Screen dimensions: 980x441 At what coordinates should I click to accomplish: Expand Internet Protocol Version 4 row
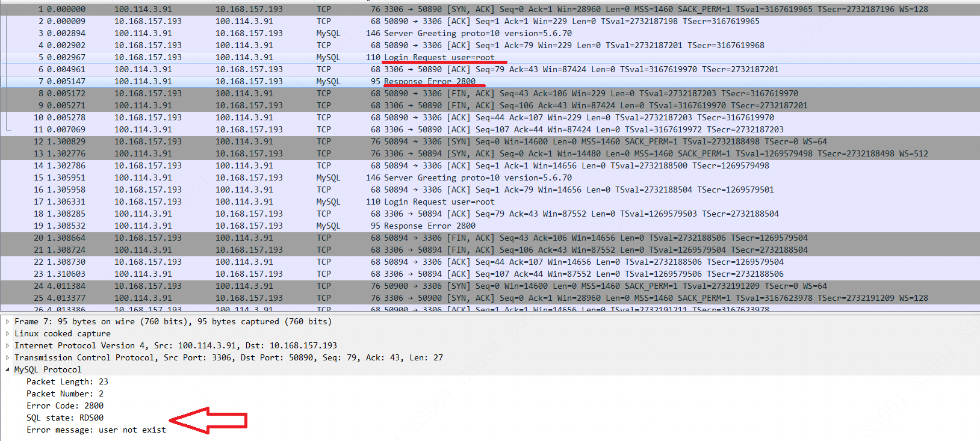coord(8,346)
